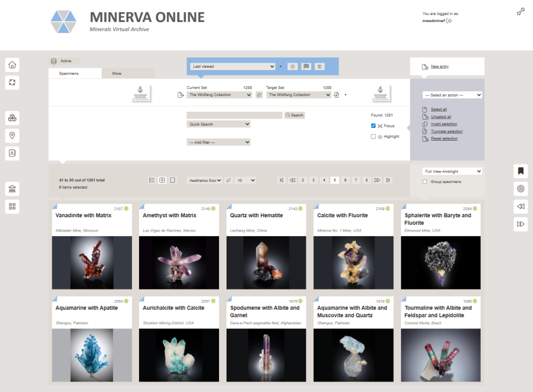Screen dimensions: 533x392
Task: Expand the Add filter dropdown
Action: pos(218,142)
